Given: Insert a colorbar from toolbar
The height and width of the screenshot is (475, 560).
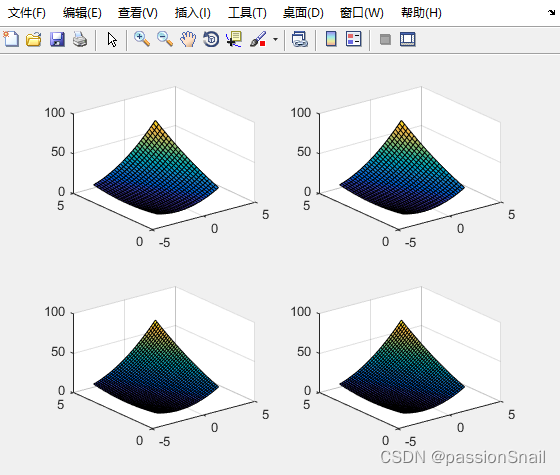Looking at the screenshot, I should [x=331, y=39].
